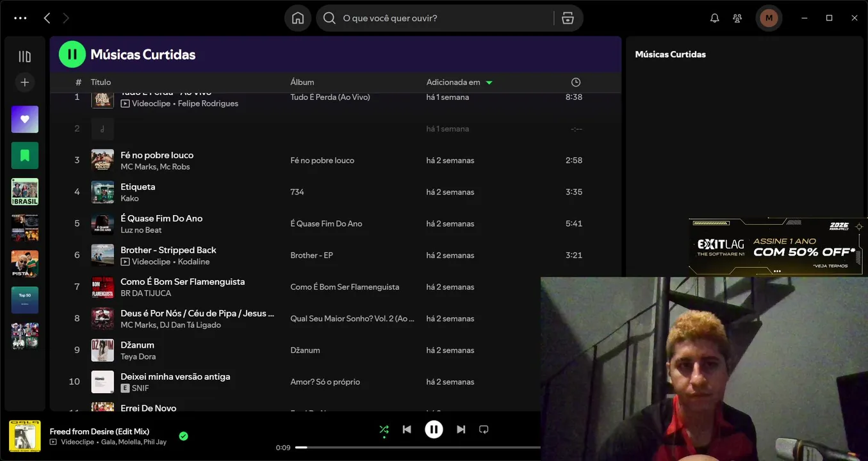Open the profile avatar M

pyautogui.click(x=769, y=18)
